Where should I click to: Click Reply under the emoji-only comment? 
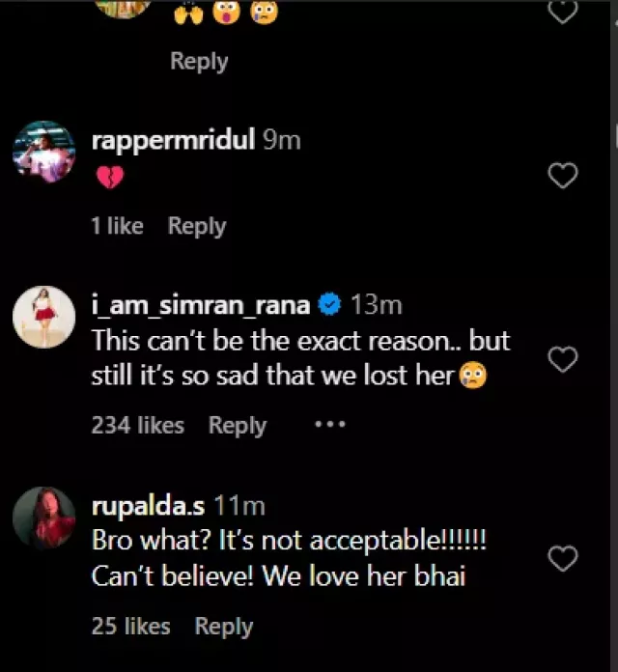coord(198,61)
